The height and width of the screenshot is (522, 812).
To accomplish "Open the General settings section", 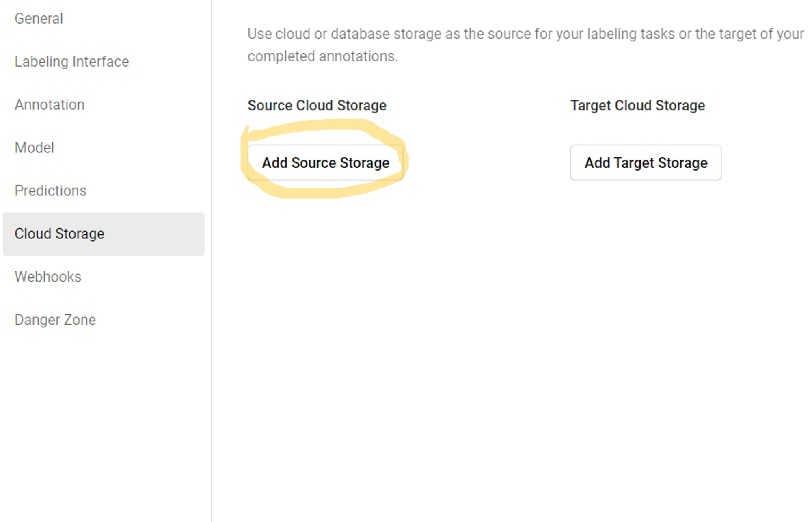I will tap(39, 19).
